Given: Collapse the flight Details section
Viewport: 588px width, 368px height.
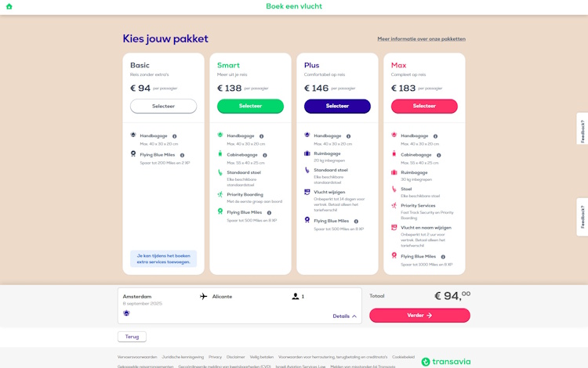Looking at the screenshot, I should [x=344, y=316].
